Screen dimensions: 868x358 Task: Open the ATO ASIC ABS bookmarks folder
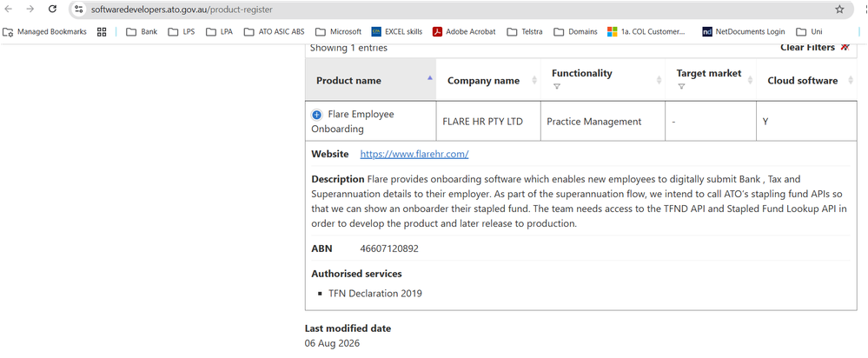[x=274, y=31]
